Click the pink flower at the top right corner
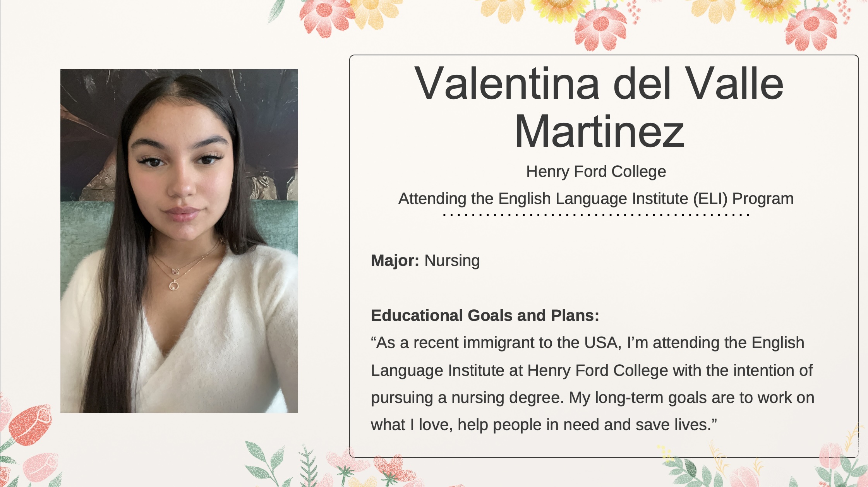 coord(811,29)
